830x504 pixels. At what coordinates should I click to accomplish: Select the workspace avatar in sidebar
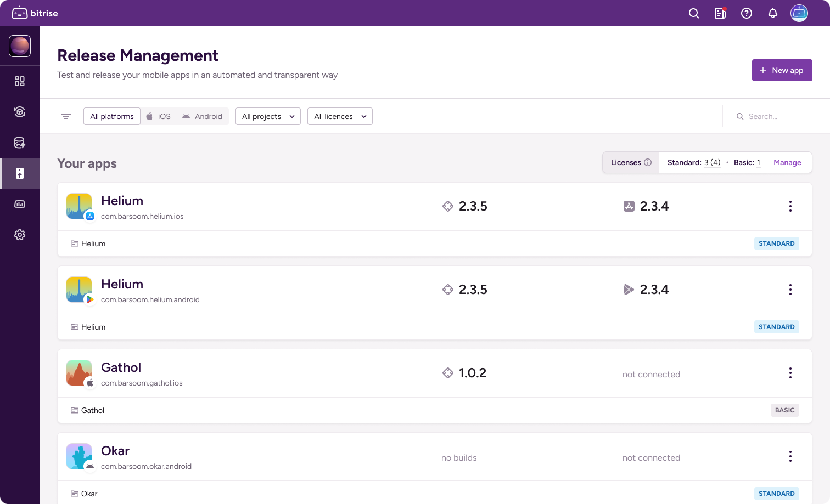pyautogui.click(x=20, y=46)
